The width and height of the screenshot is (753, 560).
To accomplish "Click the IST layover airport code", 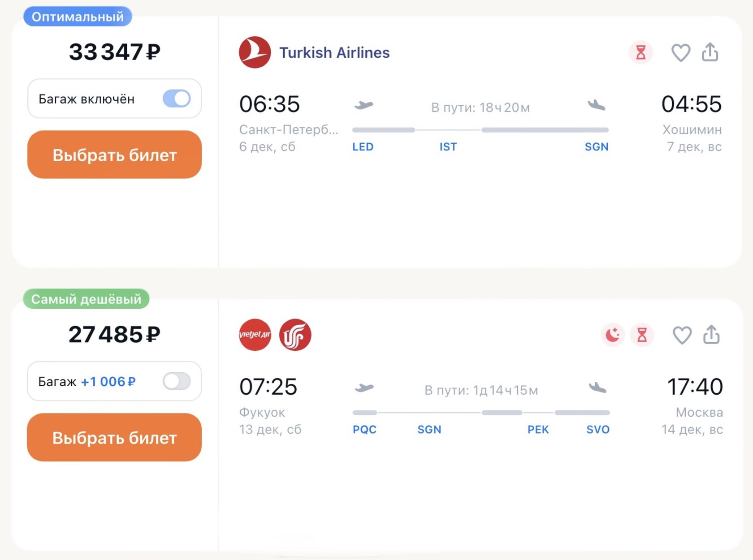I will (x=448, y=147).
